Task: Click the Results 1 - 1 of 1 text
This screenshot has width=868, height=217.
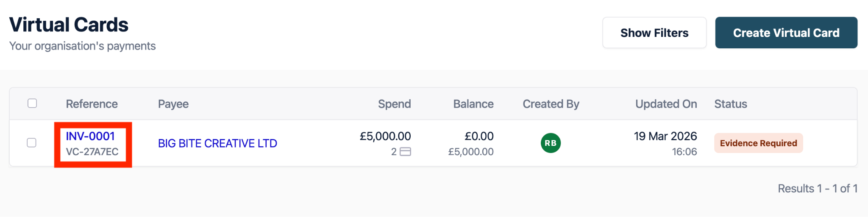Action: pyautogui.click(x=817, y=189)
